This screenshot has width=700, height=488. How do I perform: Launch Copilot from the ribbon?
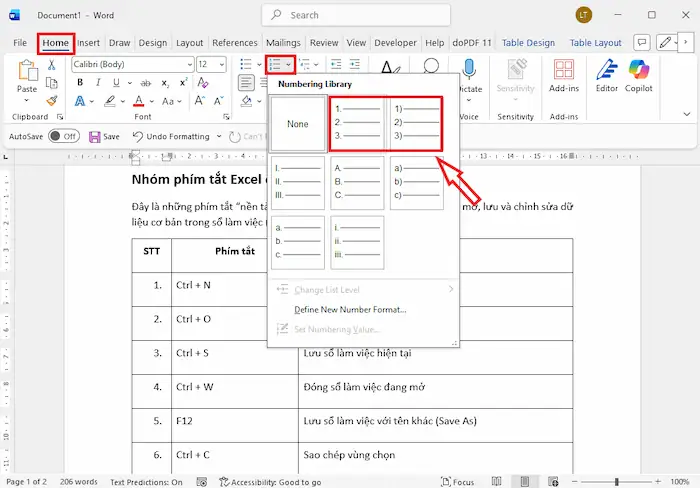(641, 75)
